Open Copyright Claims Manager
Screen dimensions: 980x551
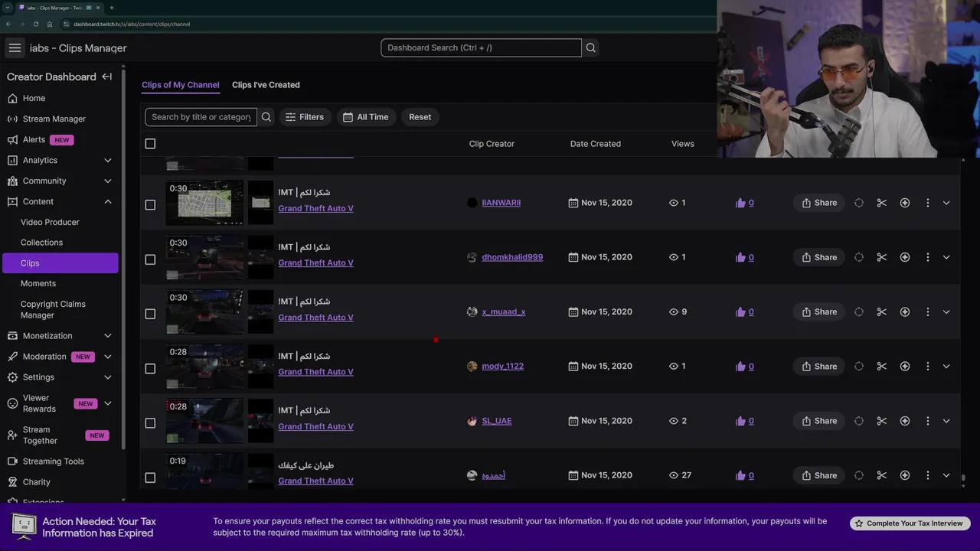[x=53, y=309]
